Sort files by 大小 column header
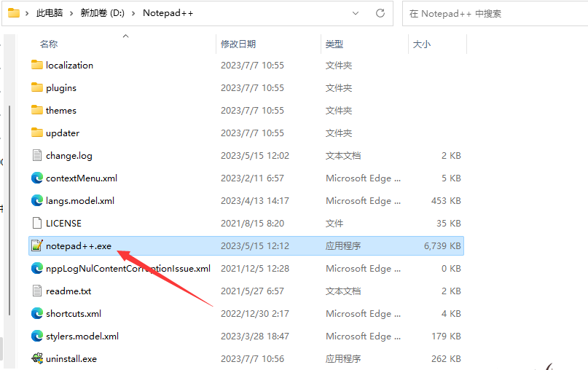This screenshot has height=370, width=588. coord(422,44)
